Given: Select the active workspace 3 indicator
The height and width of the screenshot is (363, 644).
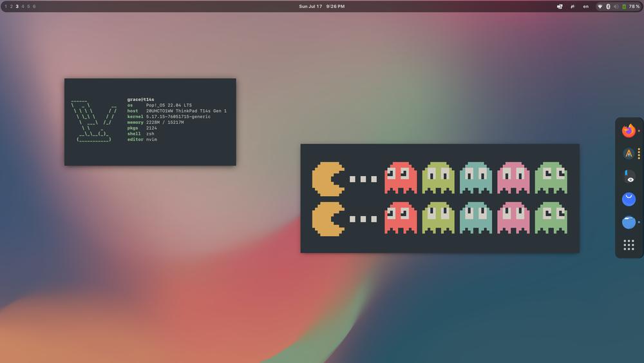Looking at the screenshot, I should click(x=17, y=6).
